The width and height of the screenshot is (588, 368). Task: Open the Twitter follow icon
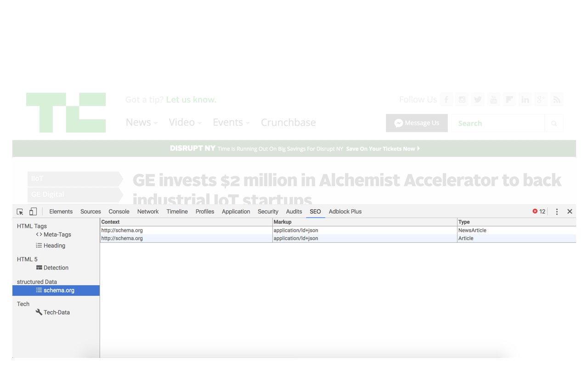click(478, 100)
